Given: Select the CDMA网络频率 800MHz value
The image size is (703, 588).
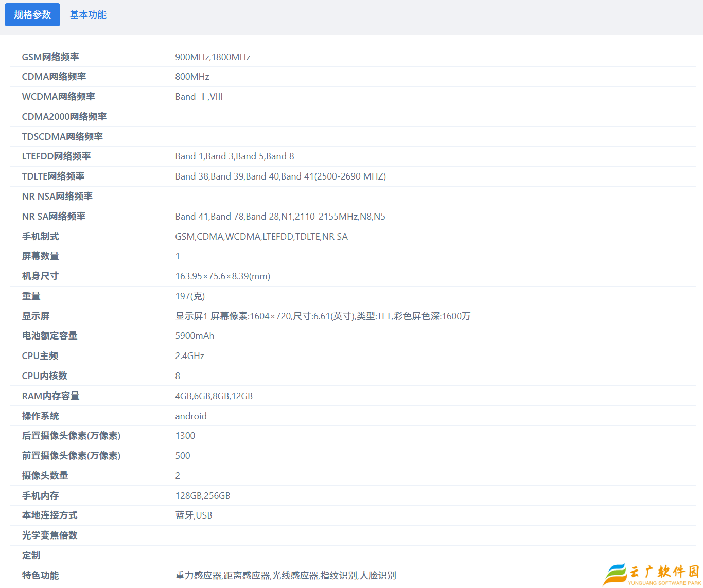Looking at the screenshot, I should 192,77.
